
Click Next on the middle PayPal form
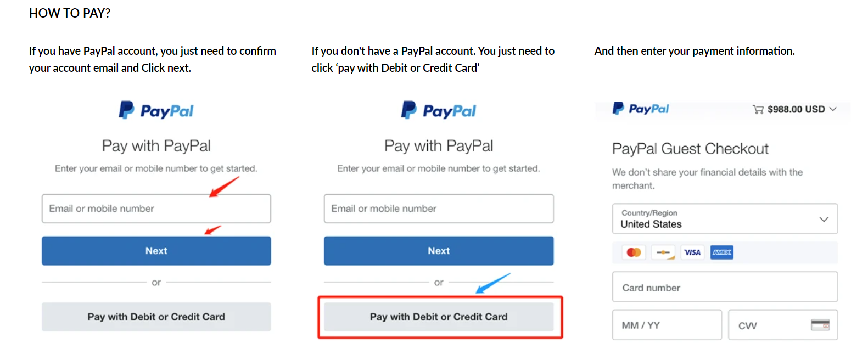pos(438,251)
